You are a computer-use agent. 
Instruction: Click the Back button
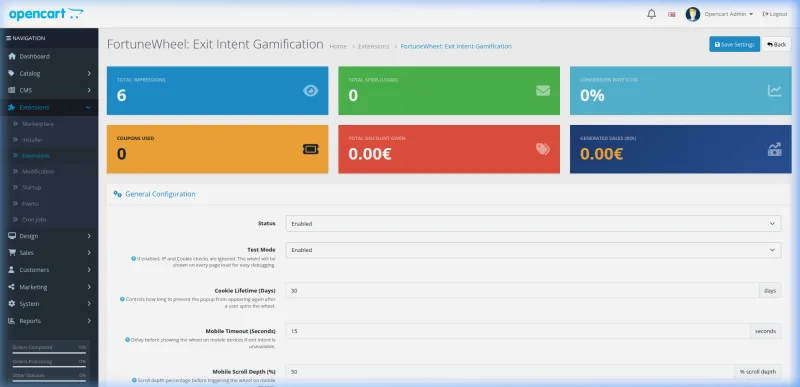(777, 44)
